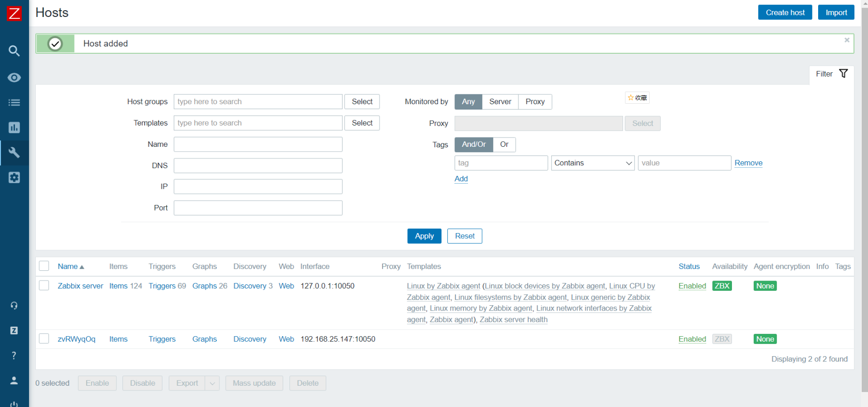
Task: Reset the host filter
Action: pos(465,236)
